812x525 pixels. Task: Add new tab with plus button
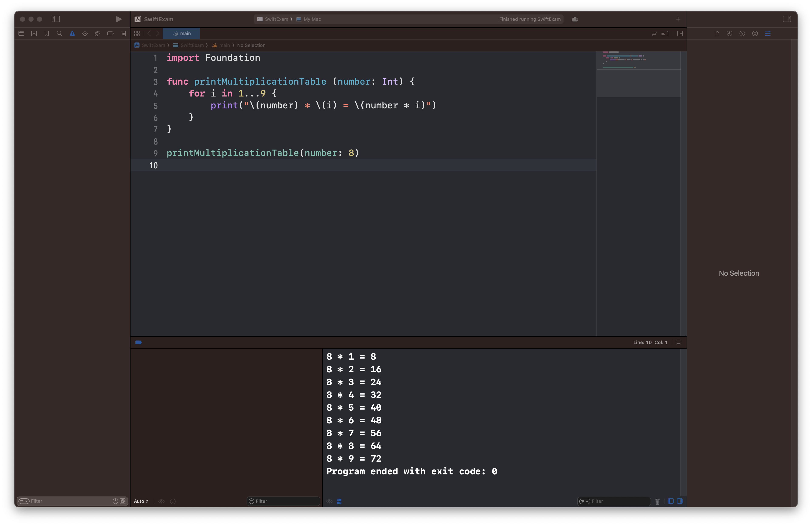tap(678, 19)
